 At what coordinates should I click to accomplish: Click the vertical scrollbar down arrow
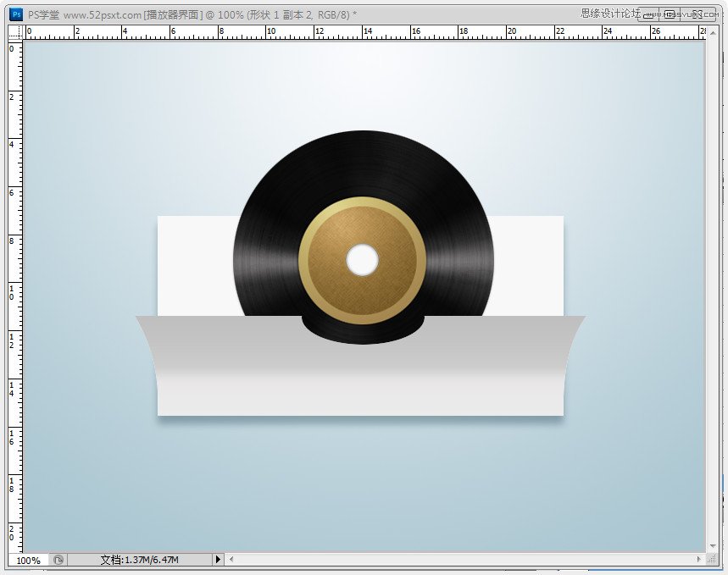pos(713,545)
